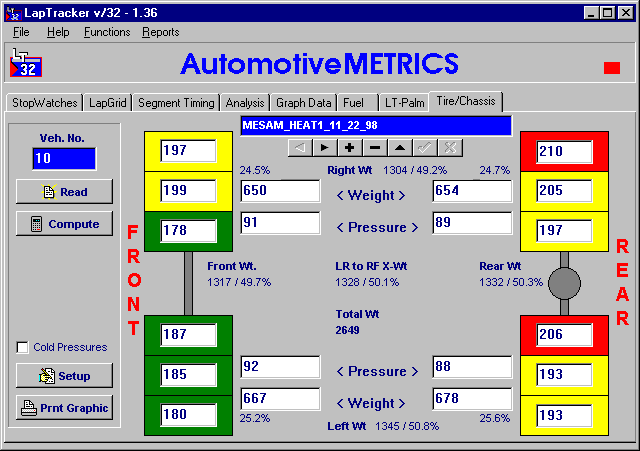Click the plus add record button
The image size is (640, 451).
coord(350,147)
